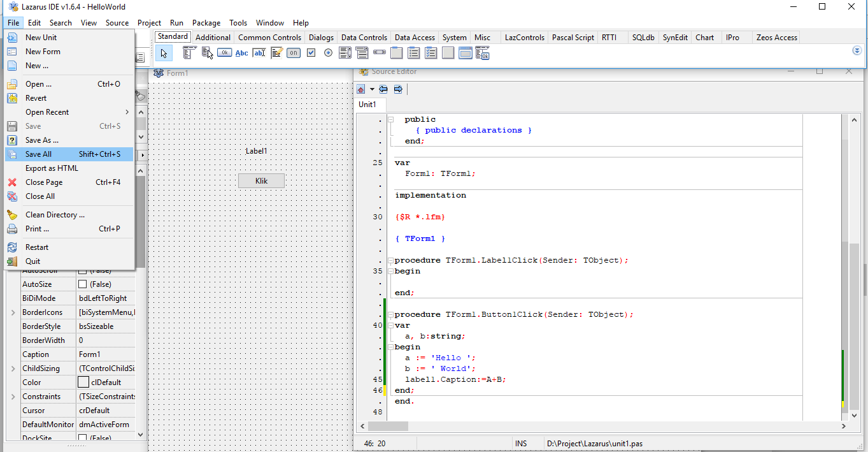868x452 pixels.
Task: Expand the Constraints property
Action: (x=13, y=397)
